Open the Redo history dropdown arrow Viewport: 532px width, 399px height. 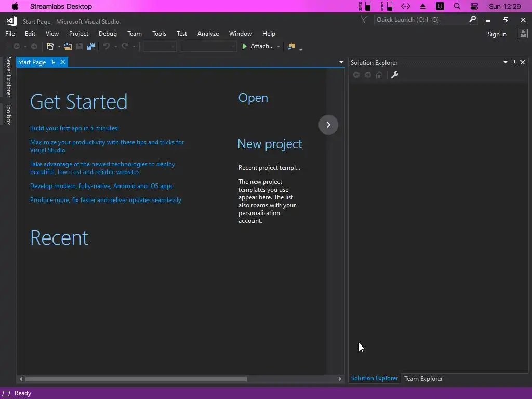[134, 46]
